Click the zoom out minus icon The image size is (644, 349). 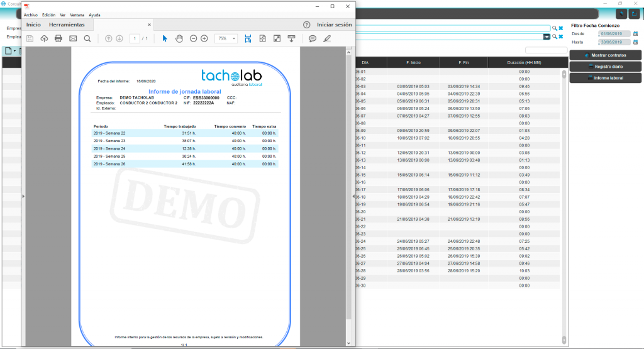tap(192, 38)
